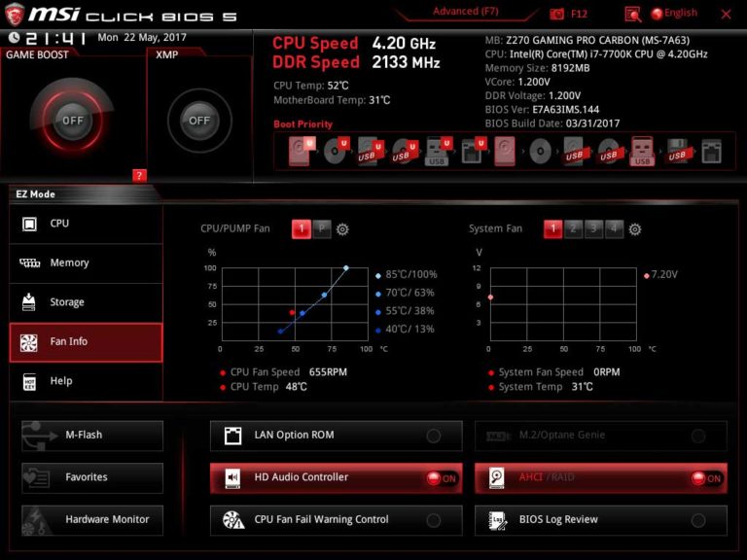
Task: Take a screenshot with the F12 camera icon
Action: point(556,14)
